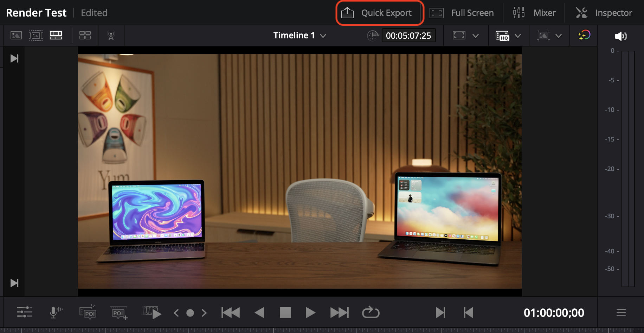Click the 00:05:07:25 duration timecode field

coord(408,36)
